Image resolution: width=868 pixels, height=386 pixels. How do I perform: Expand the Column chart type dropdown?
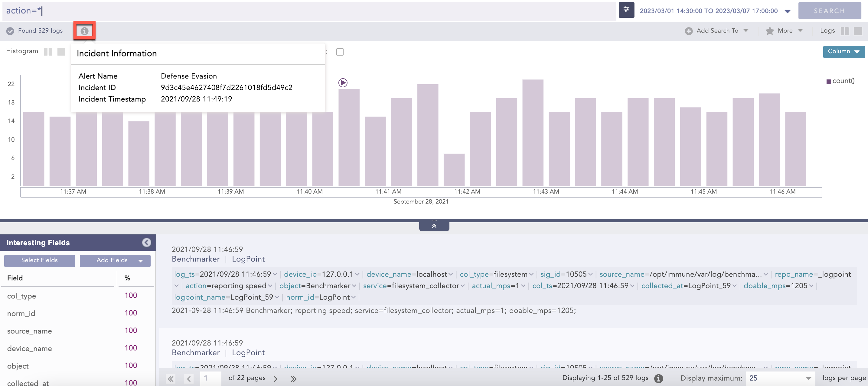(x=844, y=51)
